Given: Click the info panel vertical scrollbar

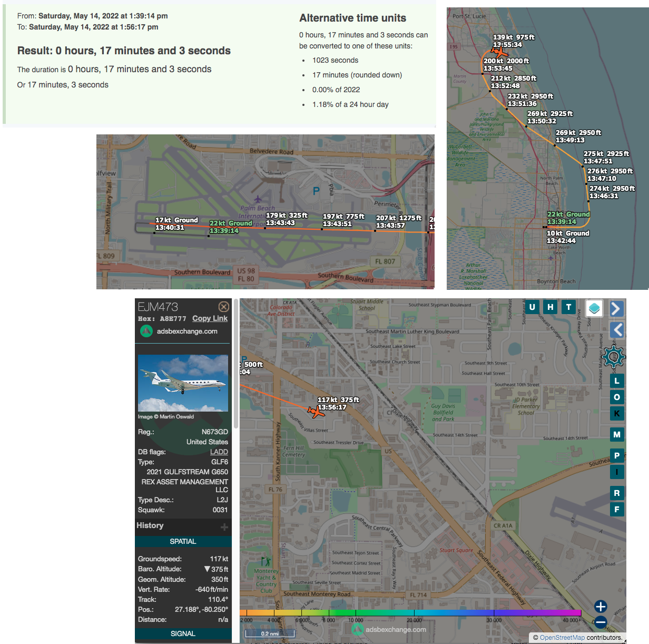Looking at the screenshot, I should [x=236, y=364].
